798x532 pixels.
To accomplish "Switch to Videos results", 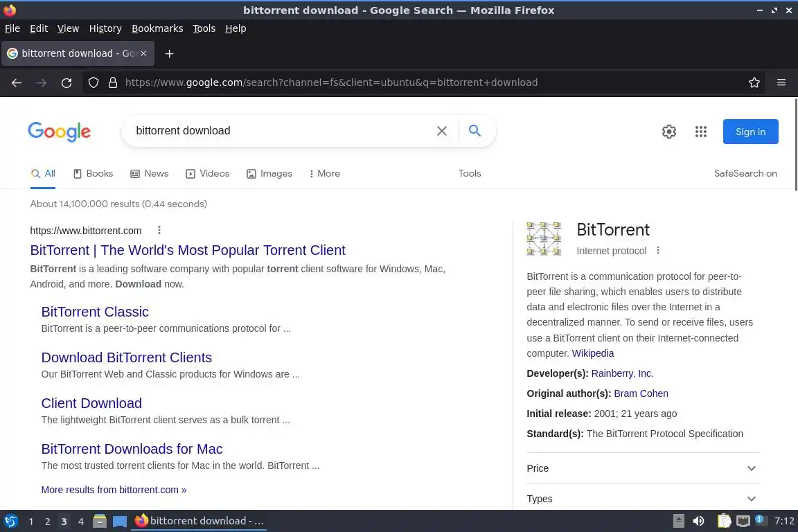I will coord(208,174).
